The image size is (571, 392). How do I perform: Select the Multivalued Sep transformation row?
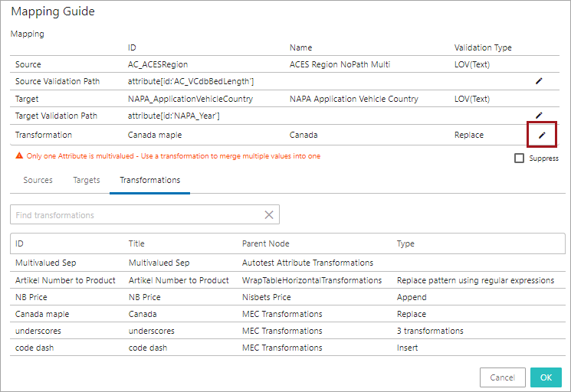[x=46, y=263]
